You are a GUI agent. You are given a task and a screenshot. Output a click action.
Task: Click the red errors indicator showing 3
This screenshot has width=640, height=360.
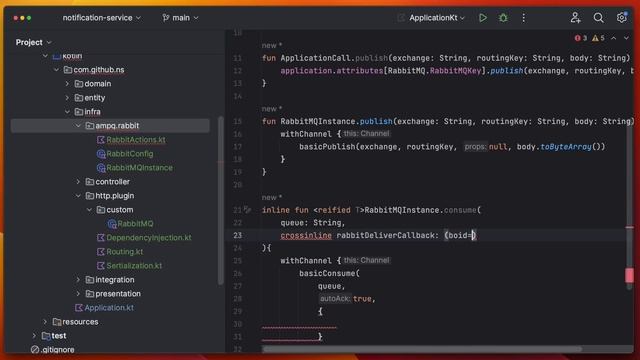[x=581, y=38]
